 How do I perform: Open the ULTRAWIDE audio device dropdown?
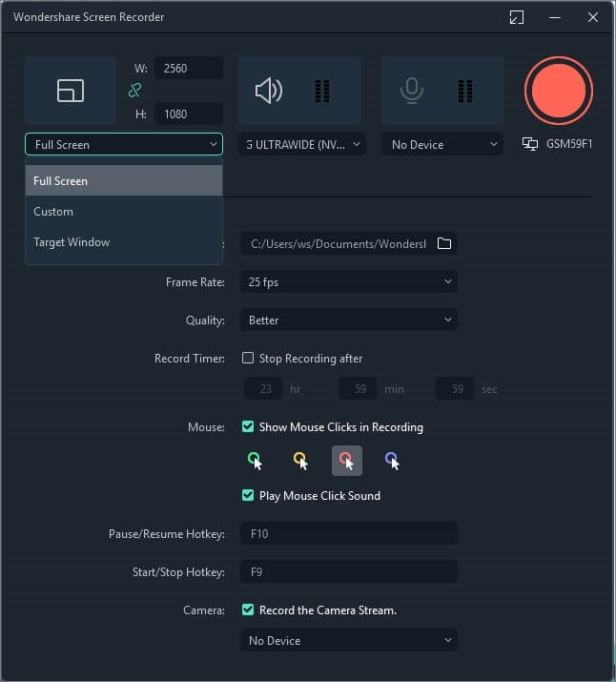(302, 144)
